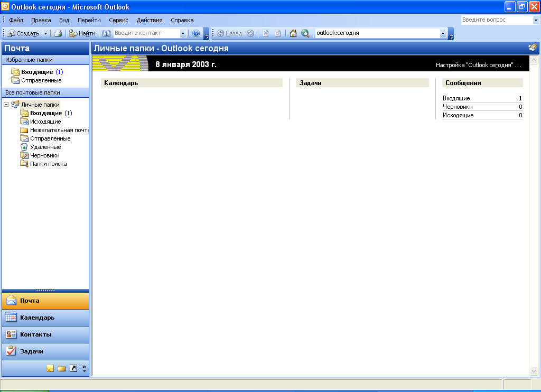Viewport: 541px width, 392px height.
Task: Select Отправленные in Все почтовые папки tree
Action: (50, 138)
